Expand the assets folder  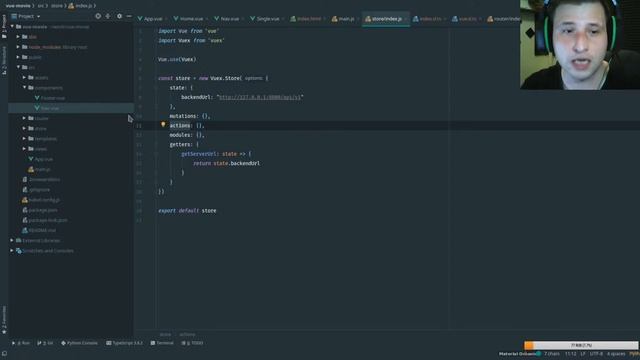[24, 78]
